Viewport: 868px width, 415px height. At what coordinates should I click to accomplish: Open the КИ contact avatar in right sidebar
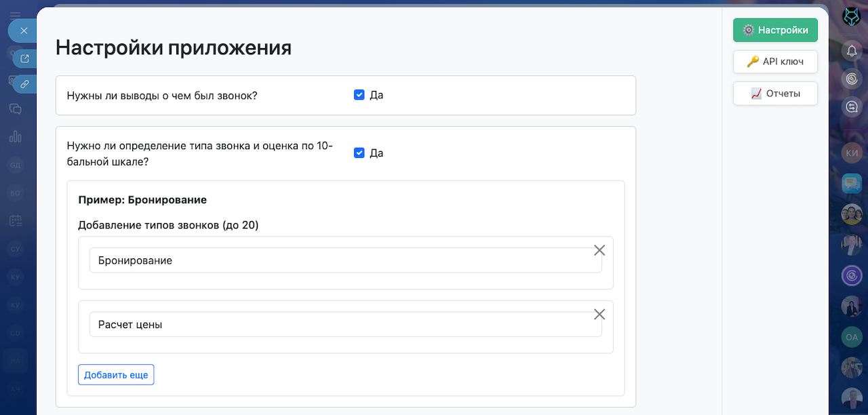[x=852, y=153]
